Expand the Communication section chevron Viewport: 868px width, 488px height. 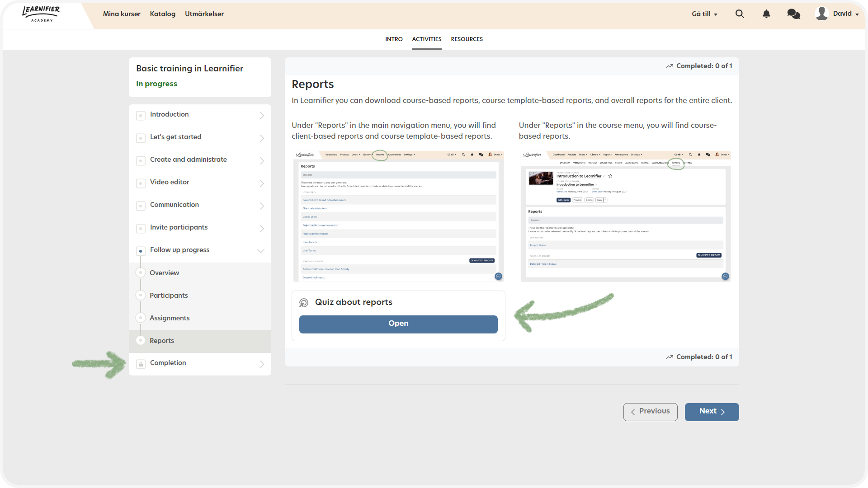(x=262, y=206)
